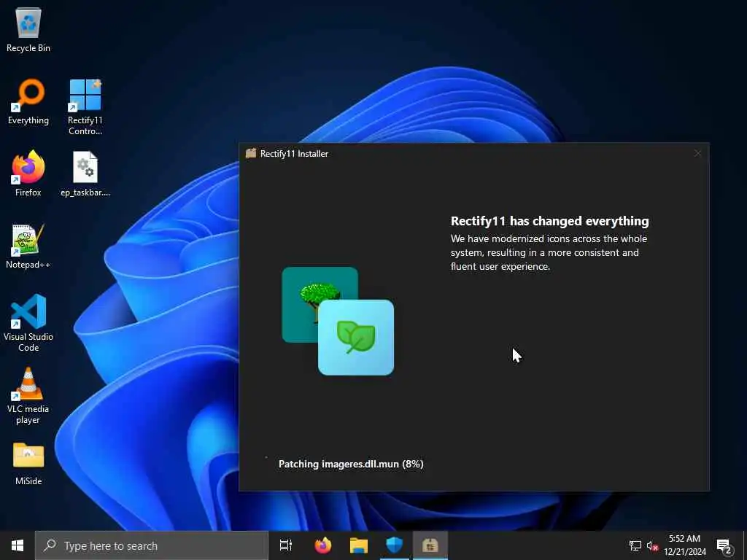Click the Firefox desktop shortcut
Screen dimensions: 747x560
pyautogui.click(x=28, y=174)
